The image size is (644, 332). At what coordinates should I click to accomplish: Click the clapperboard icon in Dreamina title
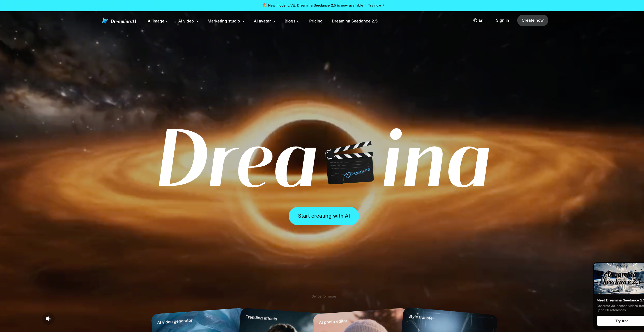(x=349, y=162)
